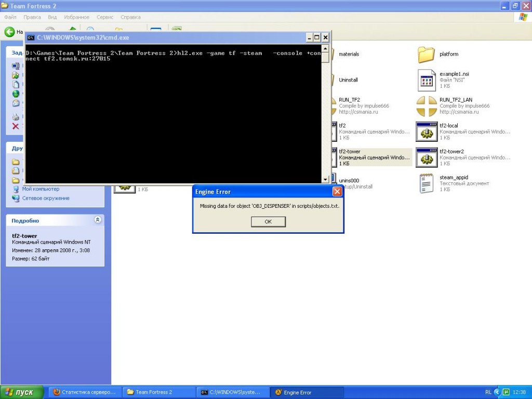This screenshot has width=532, height=399.
Task: Open Сетевое окружение link in sidebar
Action: click(46, 198)
